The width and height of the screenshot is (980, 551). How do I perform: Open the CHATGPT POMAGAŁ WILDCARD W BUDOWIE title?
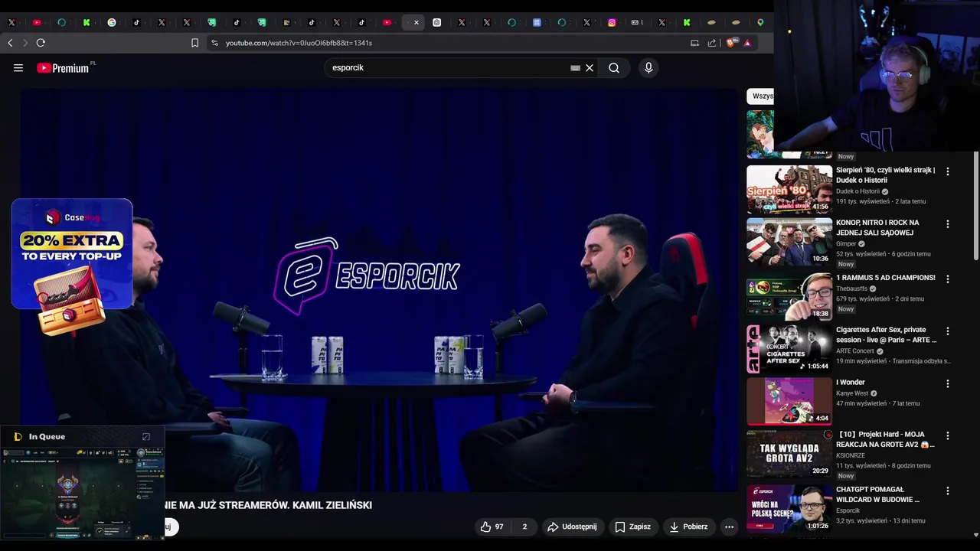point(878,494)
